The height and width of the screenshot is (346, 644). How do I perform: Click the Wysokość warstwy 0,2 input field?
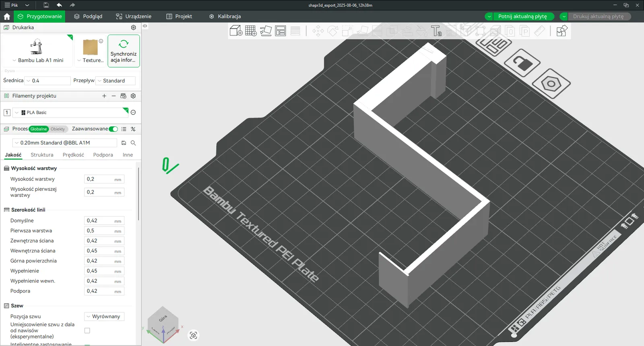point(104,179)
